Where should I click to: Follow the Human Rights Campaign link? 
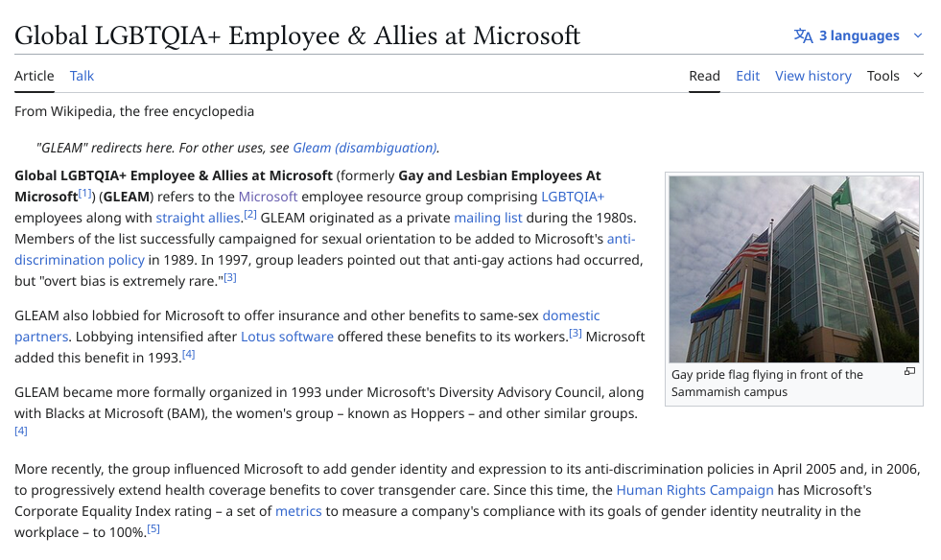tap(694, 490)
